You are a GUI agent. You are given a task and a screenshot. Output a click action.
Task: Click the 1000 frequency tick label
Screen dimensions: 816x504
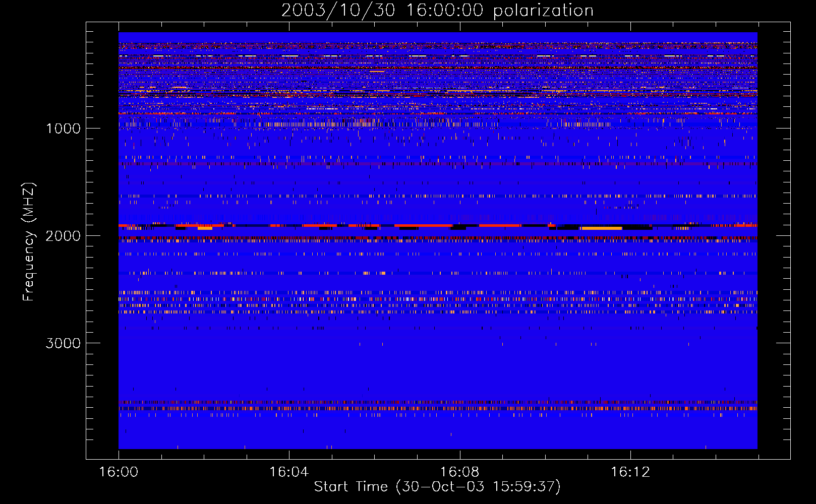coord(63,129)
